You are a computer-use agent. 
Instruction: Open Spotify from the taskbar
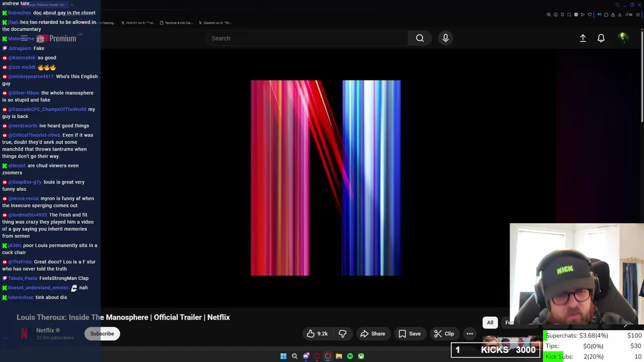click(x=350, y=356)
